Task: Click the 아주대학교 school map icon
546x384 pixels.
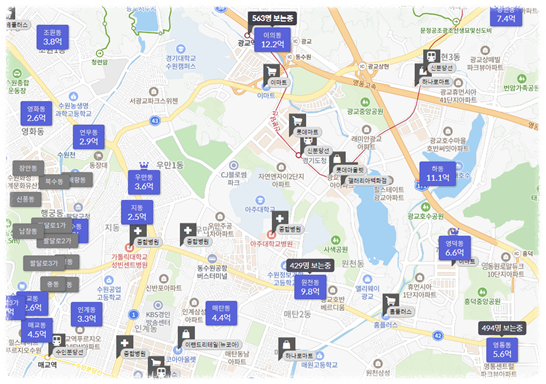Action: (x=259, y=200)
